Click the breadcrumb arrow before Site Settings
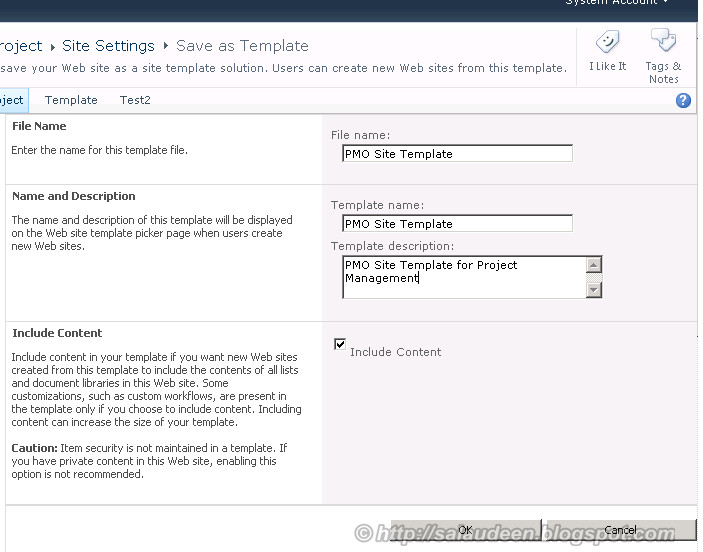This screenshot has width=703, height=552. pyautogui.click(x=52, y=47)
